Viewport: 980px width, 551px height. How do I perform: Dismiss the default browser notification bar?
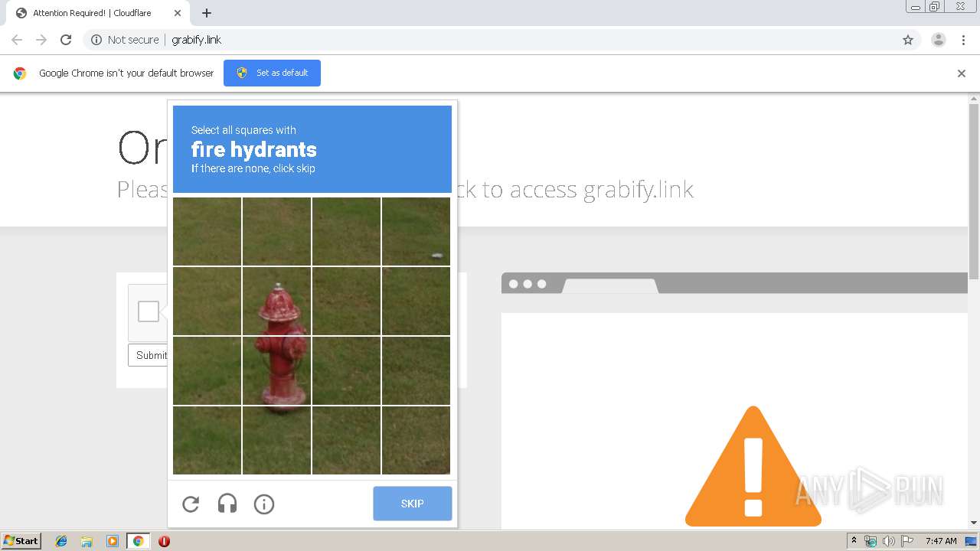(962, 73)
